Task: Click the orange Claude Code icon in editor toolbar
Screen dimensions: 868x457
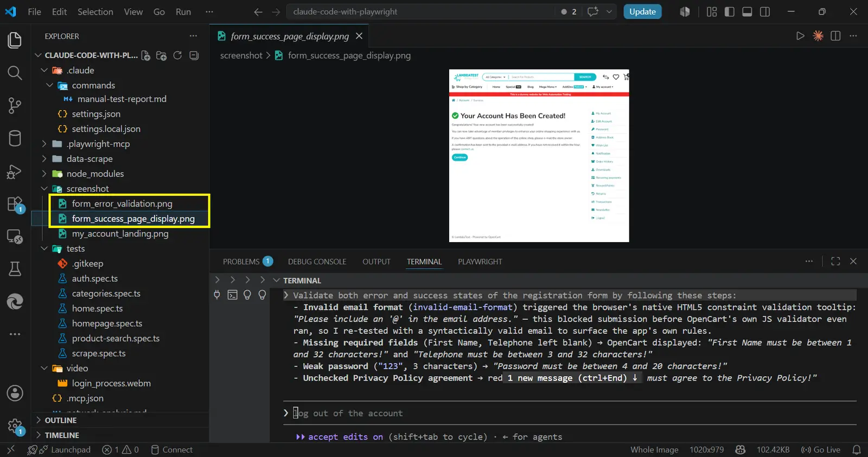Action: [818, 36]
